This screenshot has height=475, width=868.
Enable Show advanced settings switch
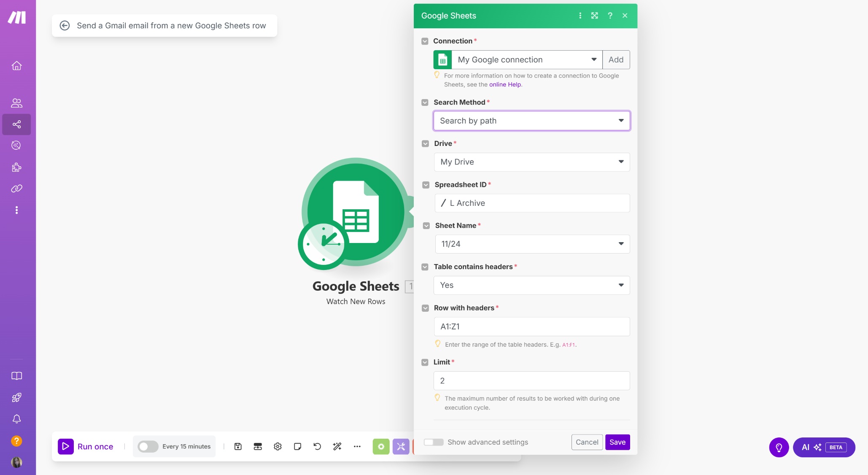(434, 442)
